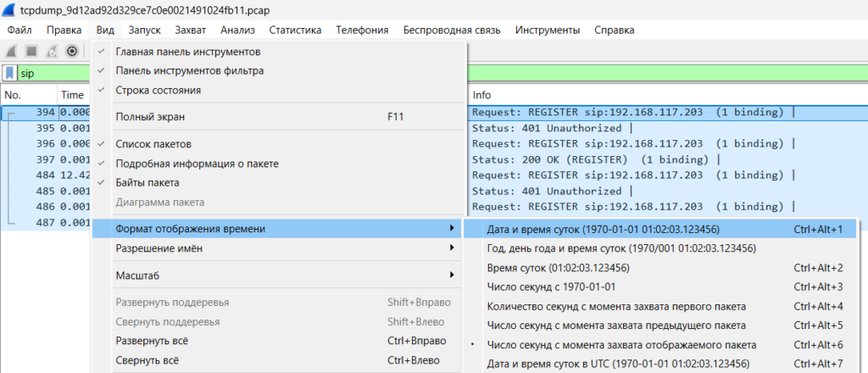Click the restart capture icon
Viewport: 868px width, 373px height.
pyautogui.click(x=52, y=52)
